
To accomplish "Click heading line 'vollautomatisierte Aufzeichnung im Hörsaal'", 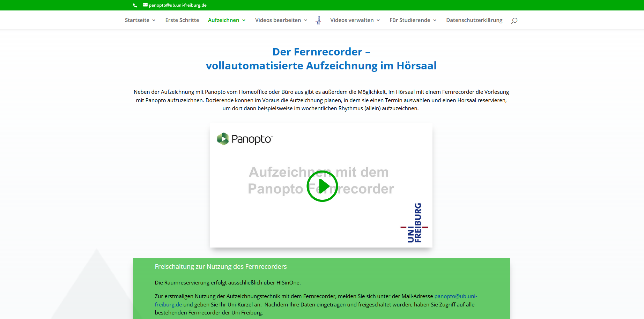I will pos(321,66).
